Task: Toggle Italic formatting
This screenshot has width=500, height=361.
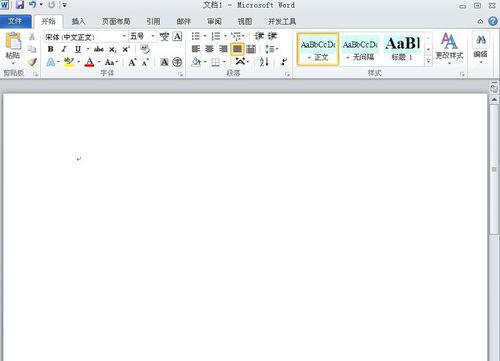Action: tap(64, 49)
